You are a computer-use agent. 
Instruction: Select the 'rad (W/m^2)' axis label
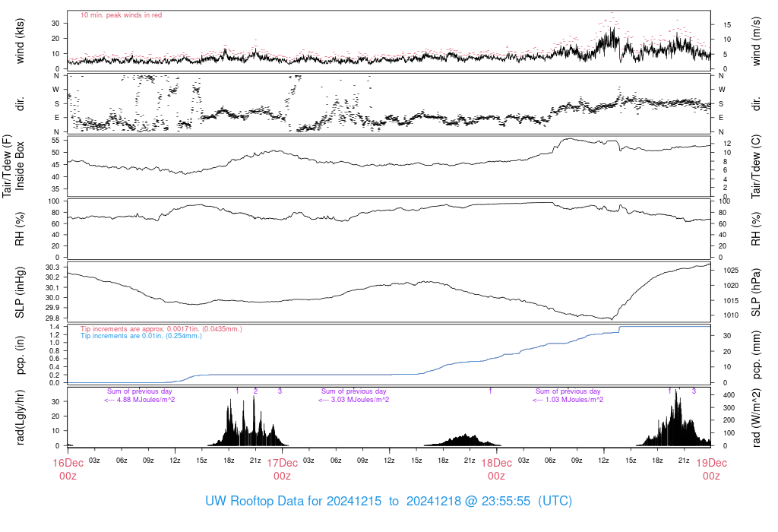pos(756,417)
